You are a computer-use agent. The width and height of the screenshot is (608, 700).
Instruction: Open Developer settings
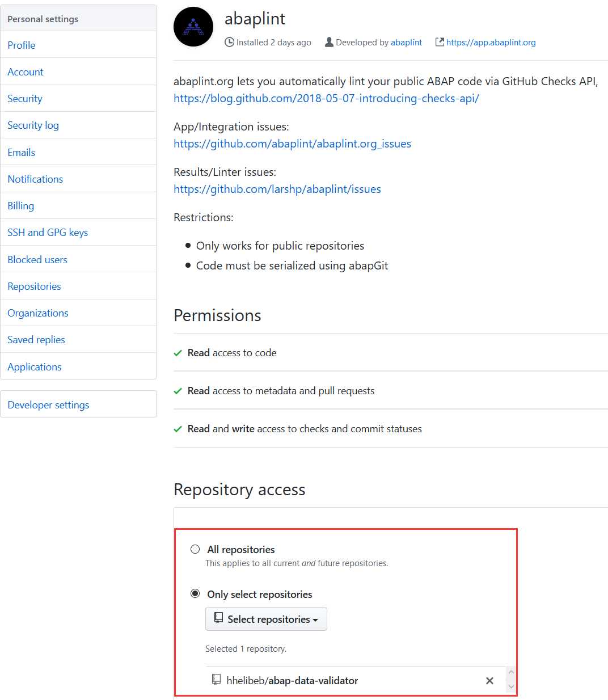click(48, 405)
